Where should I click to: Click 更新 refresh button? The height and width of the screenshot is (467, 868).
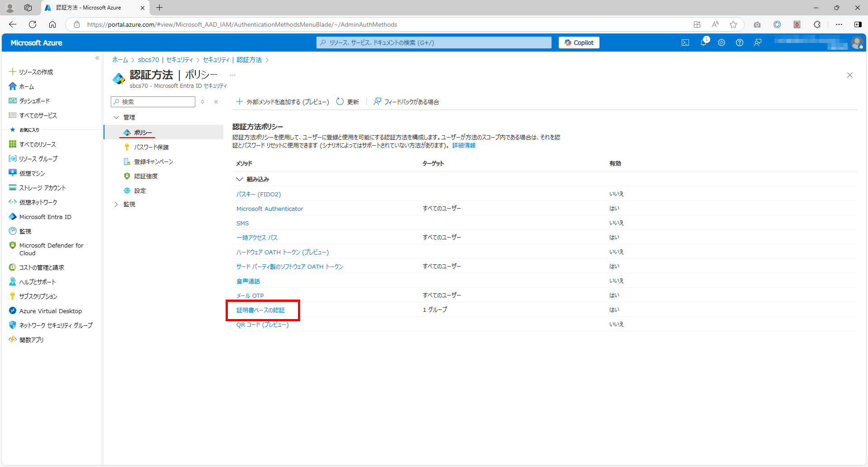[x=348, y=102]
